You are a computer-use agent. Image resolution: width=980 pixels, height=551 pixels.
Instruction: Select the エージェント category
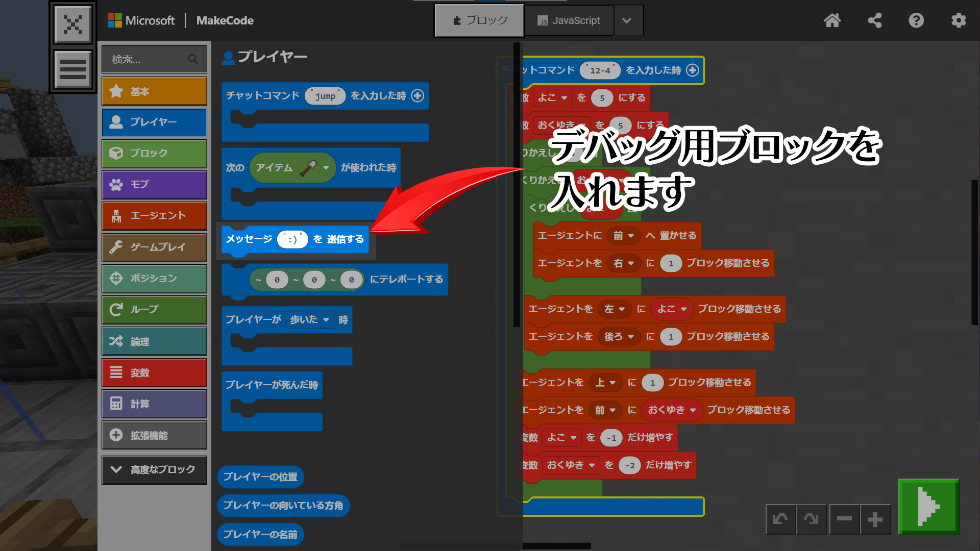pos(154,216)
